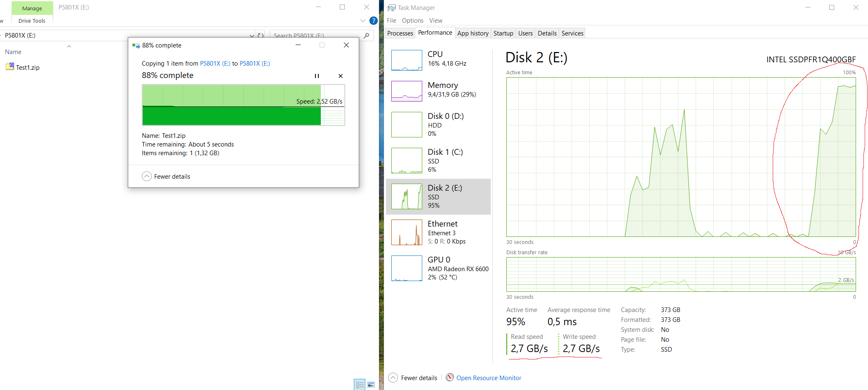This screenshot has width=868, height=390.
Task: Cancel the copy with the X button
Action: click(x=340, y=76)
